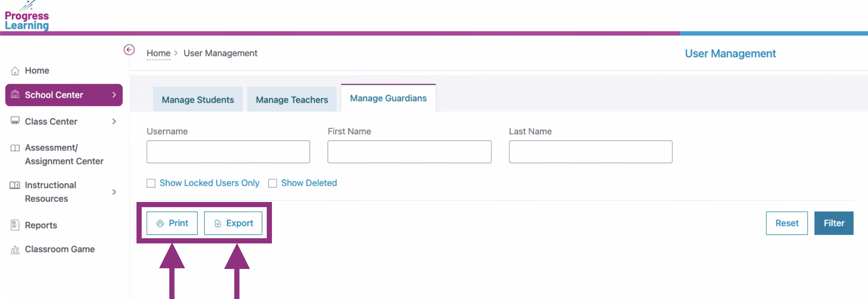This screenshot has width=868, height=299.
Task: Expand Instructional Resources submenu arrow
Action: tap(114, 192)
